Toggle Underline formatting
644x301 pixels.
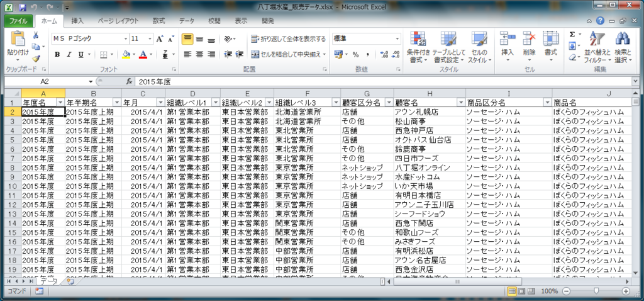pyautogui.click(x=80, y=54)
